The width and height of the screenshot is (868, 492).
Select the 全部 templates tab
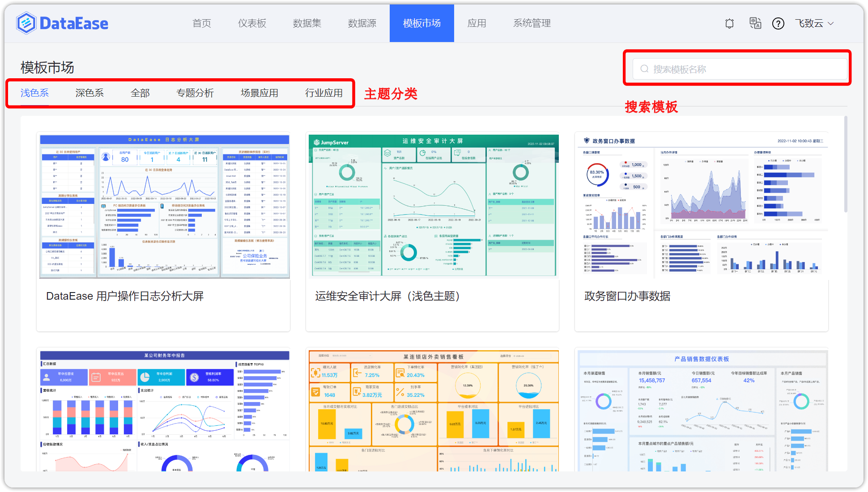[140, 93]
